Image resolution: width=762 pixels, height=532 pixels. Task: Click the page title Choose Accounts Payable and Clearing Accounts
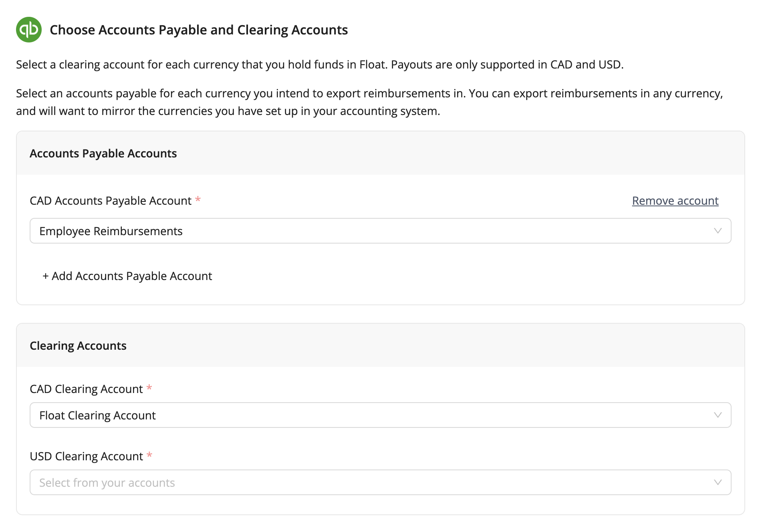coord(199,30)
